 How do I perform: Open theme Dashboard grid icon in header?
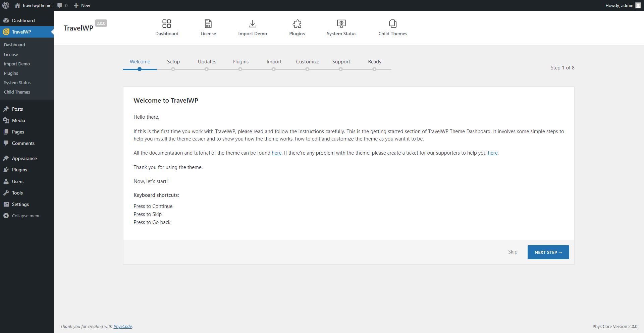pyautogui.click(x=167, y=23)
